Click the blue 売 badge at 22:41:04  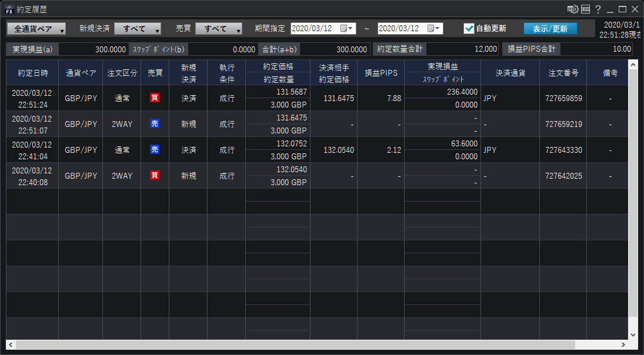click(x=155, y=150)
